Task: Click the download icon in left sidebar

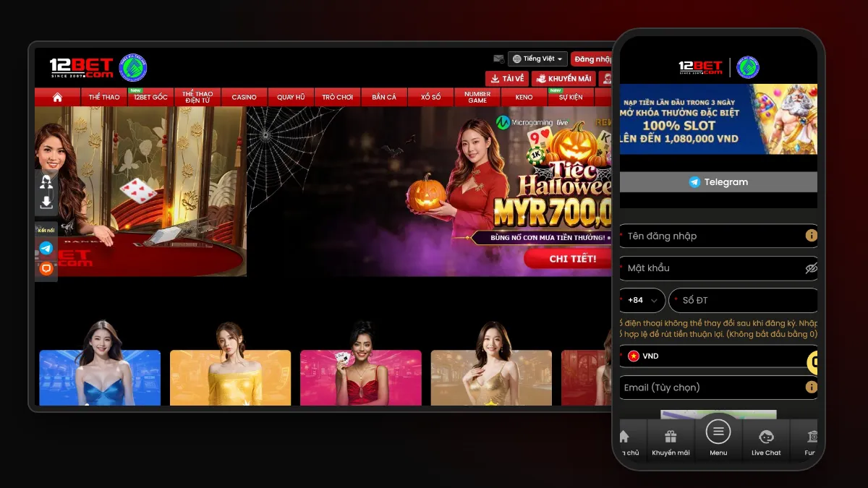Action: [46, 202]
